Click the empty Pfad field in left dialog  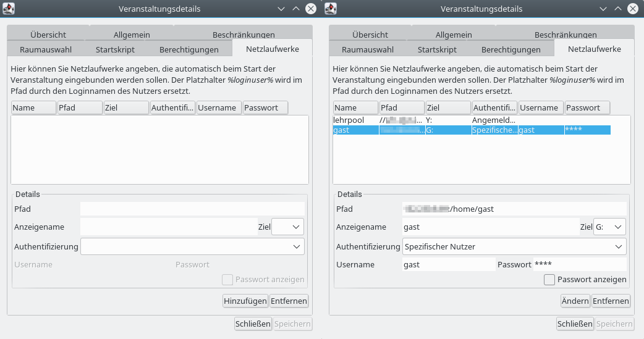click(x=192, y=209)
